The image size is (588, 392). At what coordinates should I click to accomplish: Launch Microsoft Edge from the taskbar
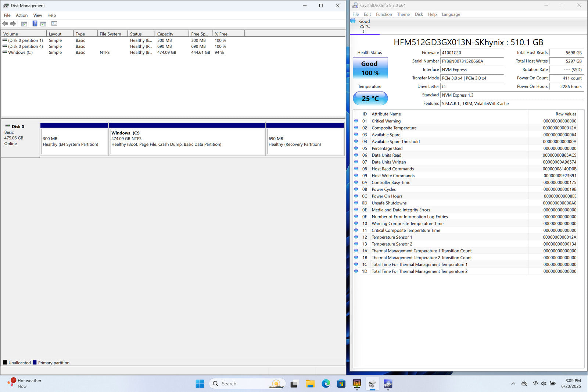326,384
